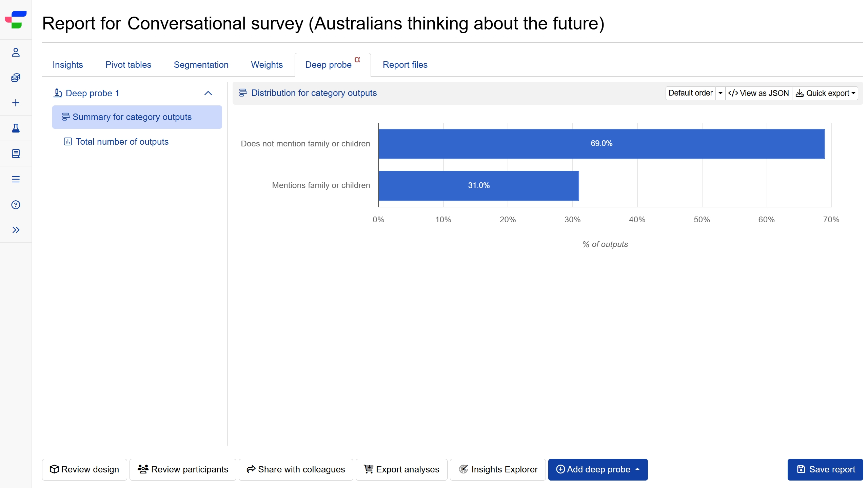Image resolution: width=868 pixels, height=488 pixels.
Task: Click the app logo in the sidebar
Action: coord(16,19)
